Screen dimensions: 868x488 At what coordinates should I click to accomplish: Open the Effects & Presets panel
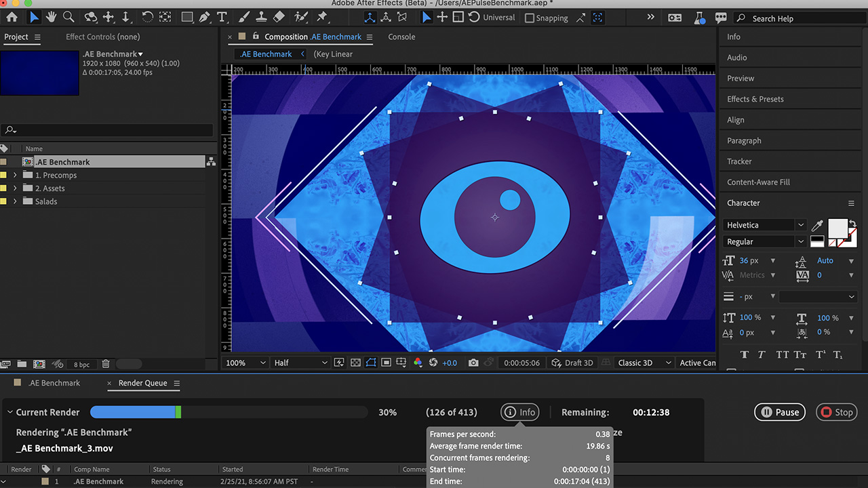755,99
